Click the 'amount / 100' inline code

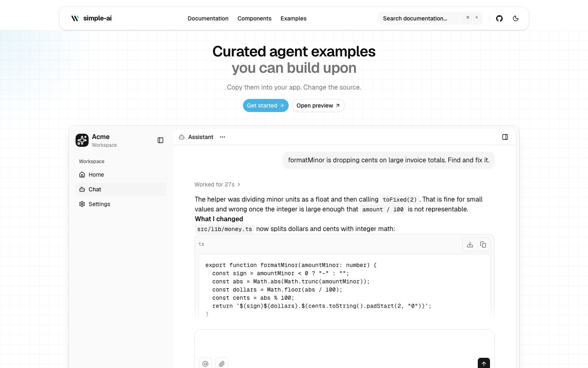[x=383, y=209]
